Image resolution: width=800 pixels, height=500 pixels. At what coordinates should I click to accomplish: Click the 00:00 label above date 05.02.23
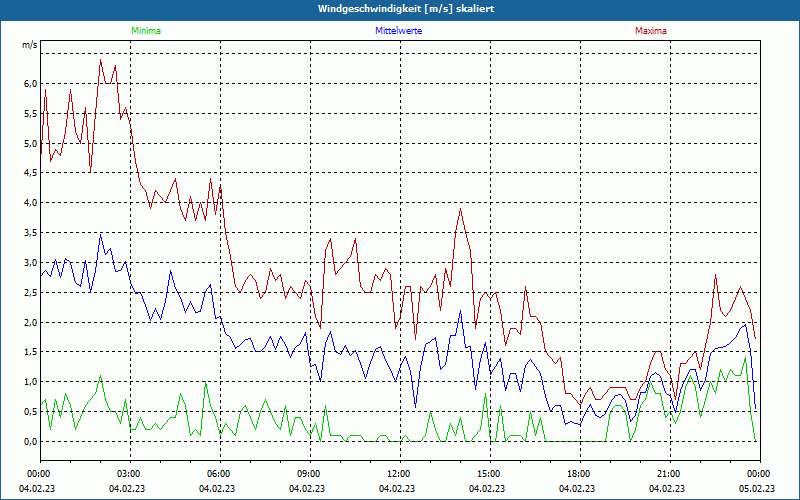point(759,474)
